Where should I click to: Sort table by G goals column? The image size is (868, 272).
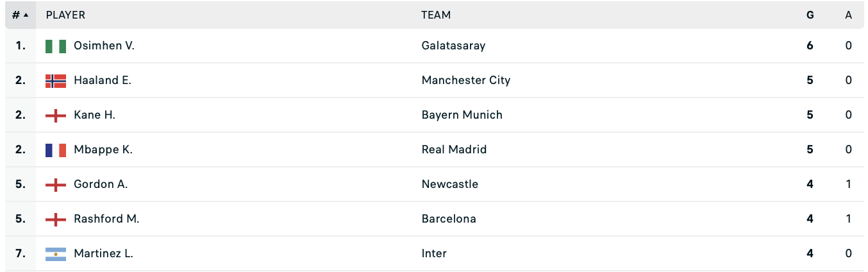click(x=810, y=15)
